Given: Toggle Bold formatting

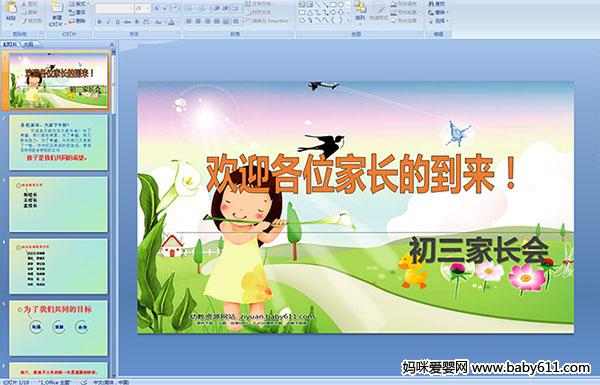Looking at the screenshot, I should (x=100, y=22).
